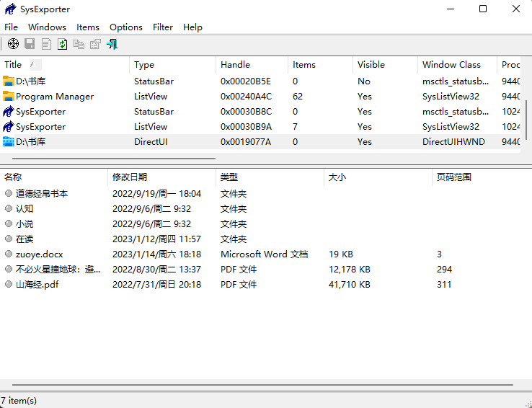Viewport: 532px width, 408px height.
Task: Click the Refresh toolbar icon
Action: tap(63, 44)
